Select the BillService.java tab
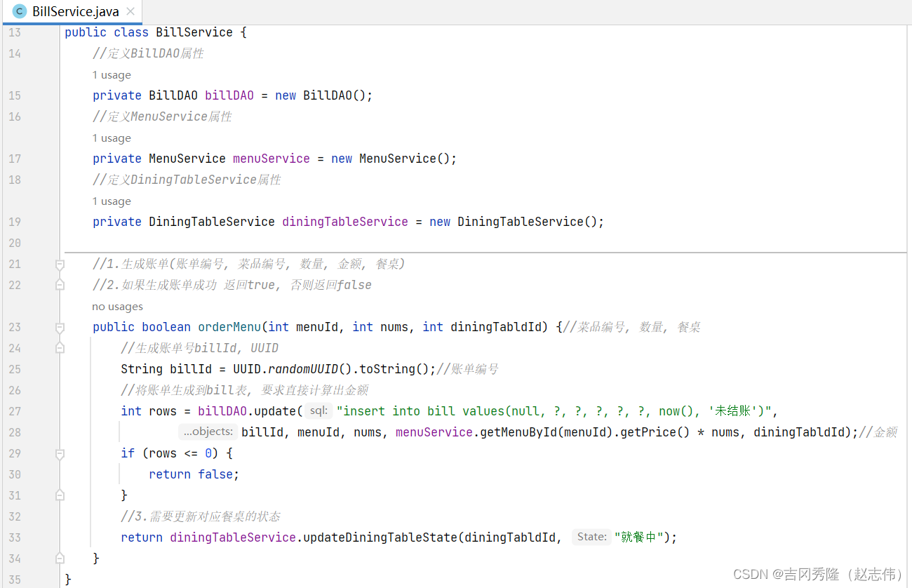This screenshot has height=588, width=912. tap(73, 11)
